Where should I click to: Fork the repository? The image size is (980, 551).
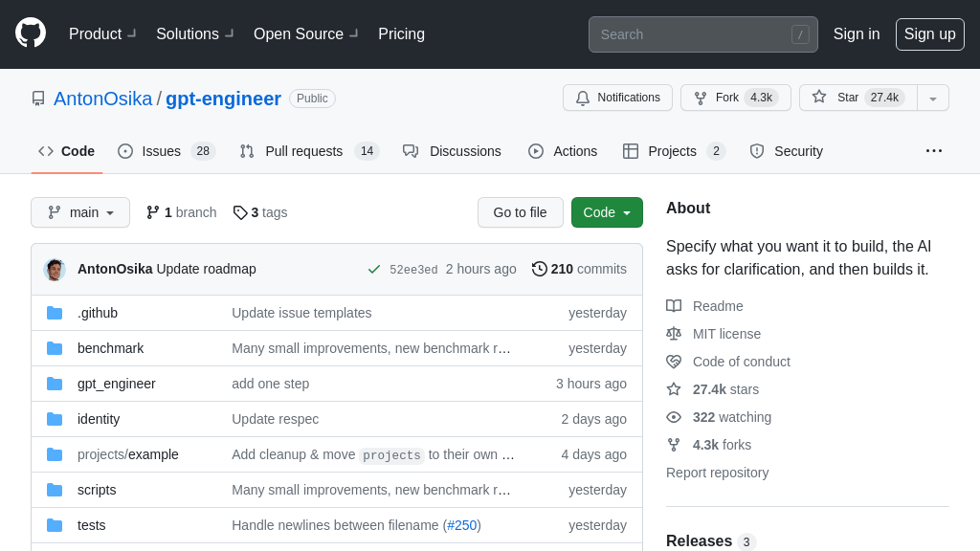(735, 97)
